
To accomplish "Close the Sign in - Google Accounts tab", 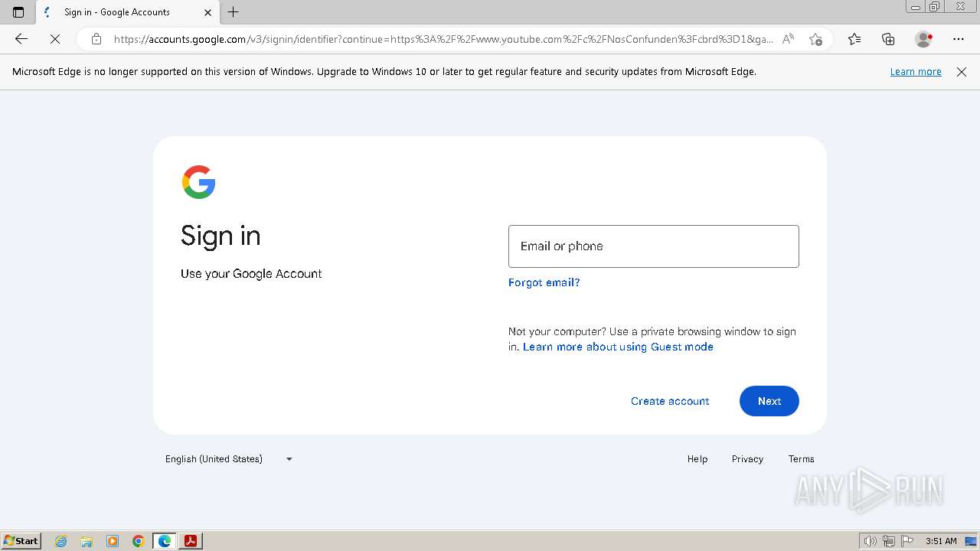I will (x=207, y=12).
